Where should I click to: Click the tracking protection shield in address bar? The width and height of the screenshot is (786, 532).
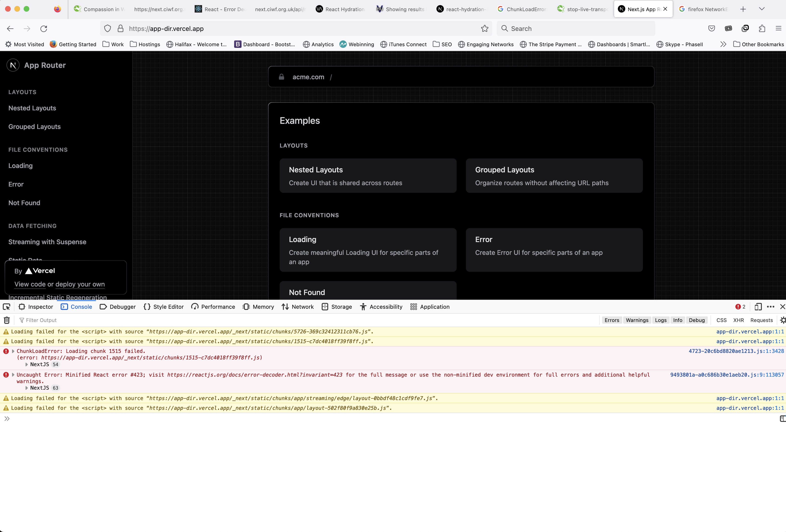click(107, 28)
